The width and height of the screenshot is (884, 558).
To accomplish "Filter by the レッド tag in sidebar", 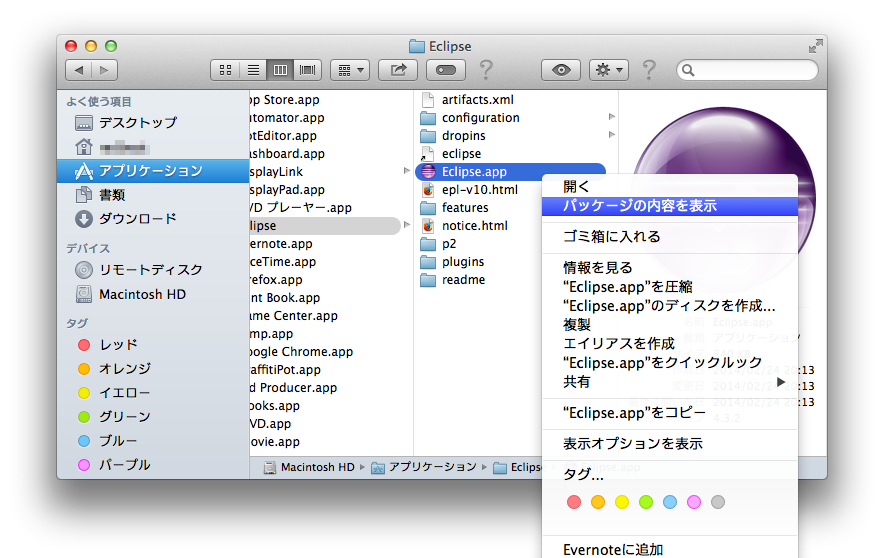I will tap(152, 344).
